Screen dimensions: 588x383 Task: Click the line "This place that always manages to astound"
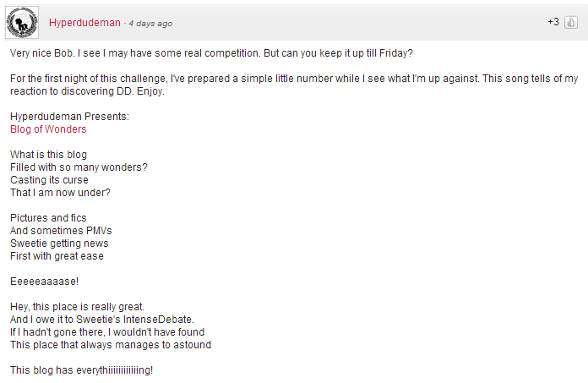tap(111, 345)
